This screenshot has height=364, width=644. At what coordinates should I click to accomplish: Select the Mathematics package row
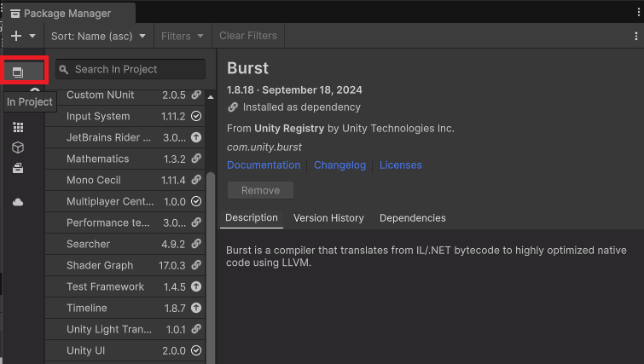click(x=125, y=159)
